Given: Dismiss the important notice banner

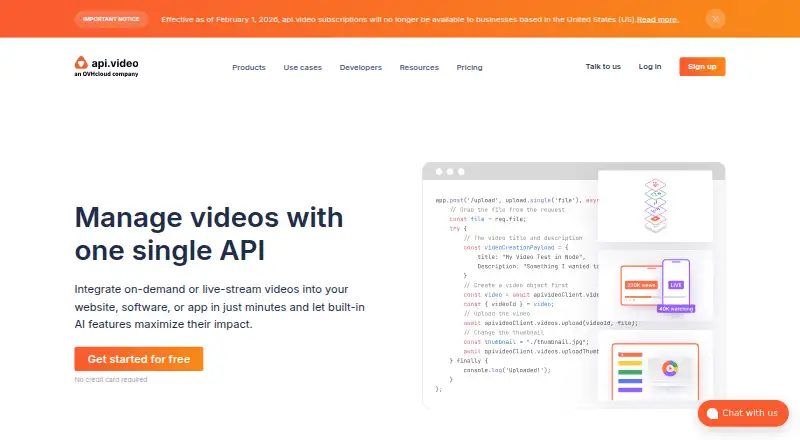Looking at the screenshot, I should pyautogui.click(x=715, y=19).
